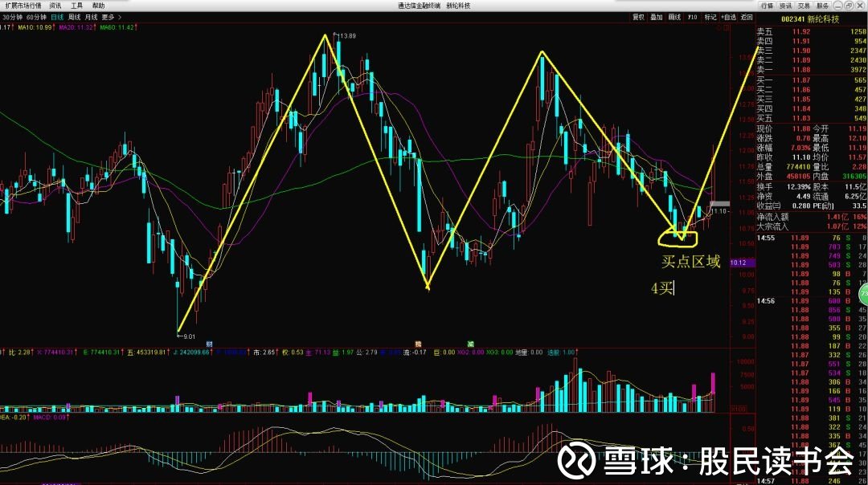Expand the 更多 periods list
Image resolution: width=868 pixels, height=485 pixels.
tap(110, 17)
